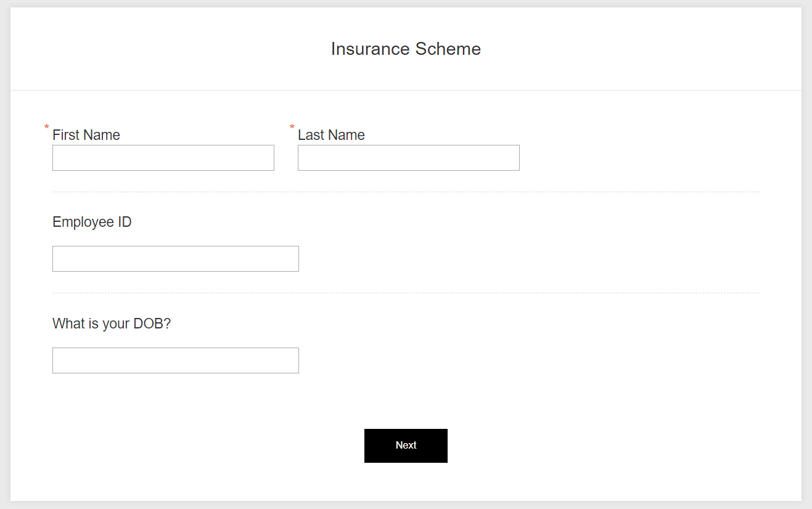The height and width of the screenshot is (509, 812).
Task: Click the Employee ID label
Action: click(x=92, y=222)
